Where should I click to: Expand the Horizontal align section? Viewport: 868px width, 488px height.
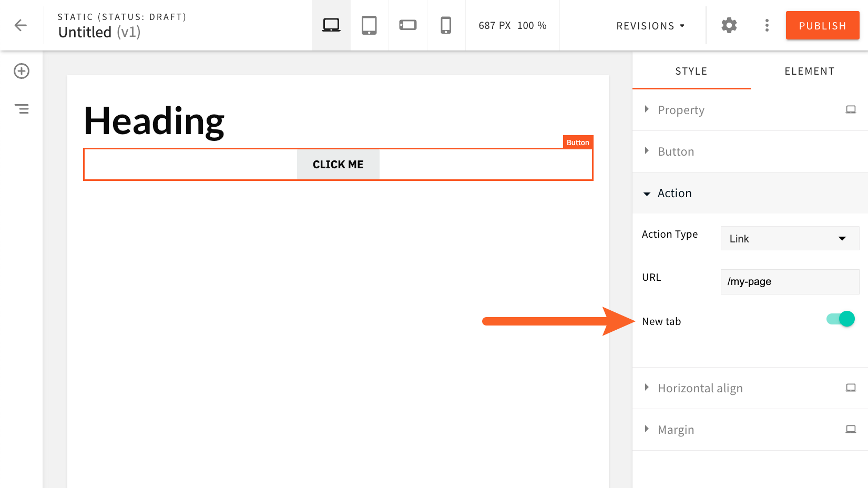[700, 388]
